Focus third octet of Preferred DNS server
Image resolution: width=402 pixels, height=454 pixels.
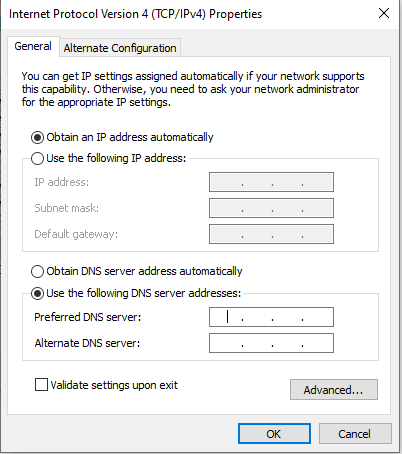(287, 317)
